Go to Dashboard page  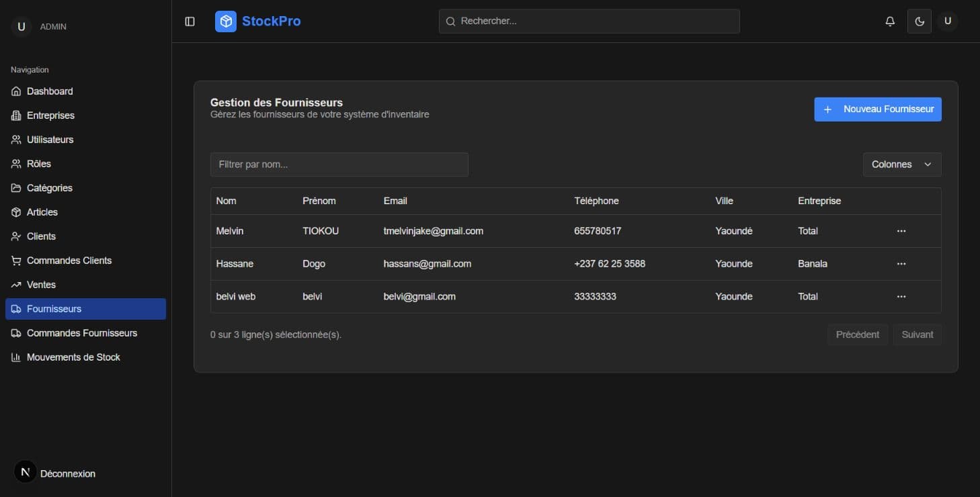[85, 91]
